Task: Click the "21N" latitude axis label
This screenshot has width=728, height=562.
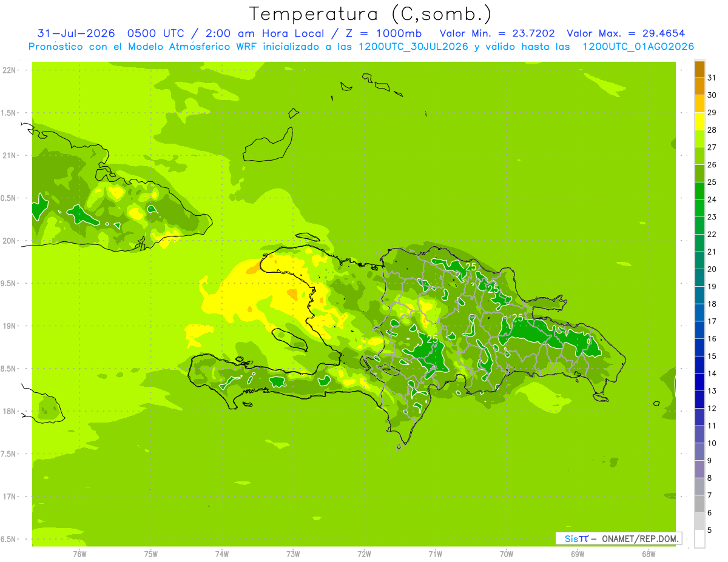Action: pyautogui.click(x=9, y=155)
